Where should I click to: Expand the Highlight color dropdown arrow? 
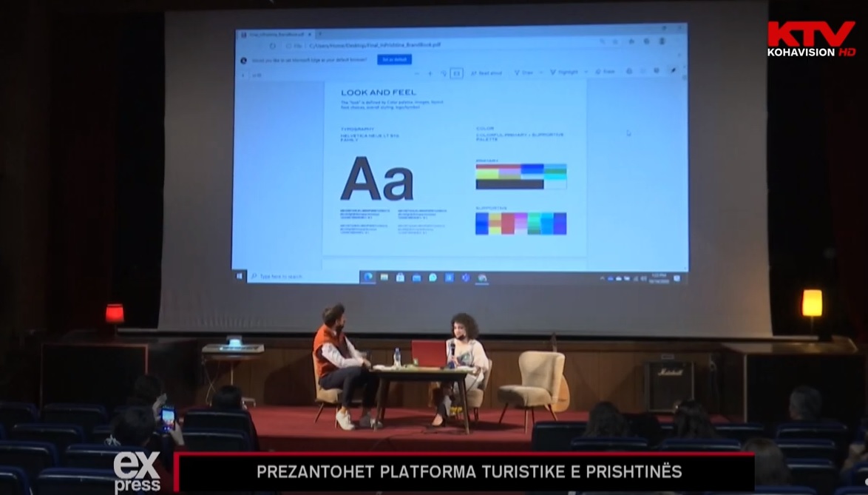(586, 73)
